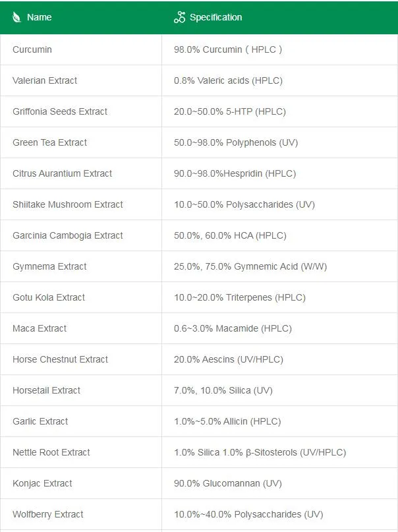Click the molecule icon beside Specification header

(179, 18)
